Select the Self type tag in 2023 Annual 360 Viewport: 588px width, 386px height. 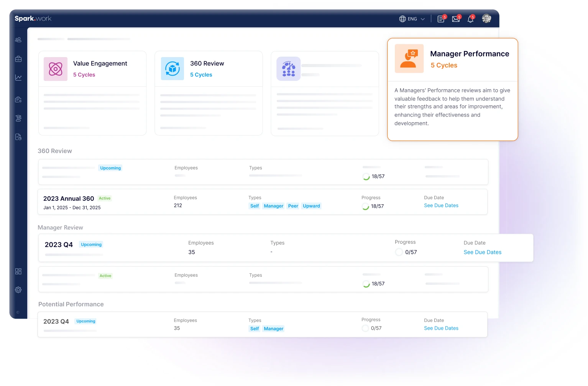pyautogui.click(x=255, y=206)
